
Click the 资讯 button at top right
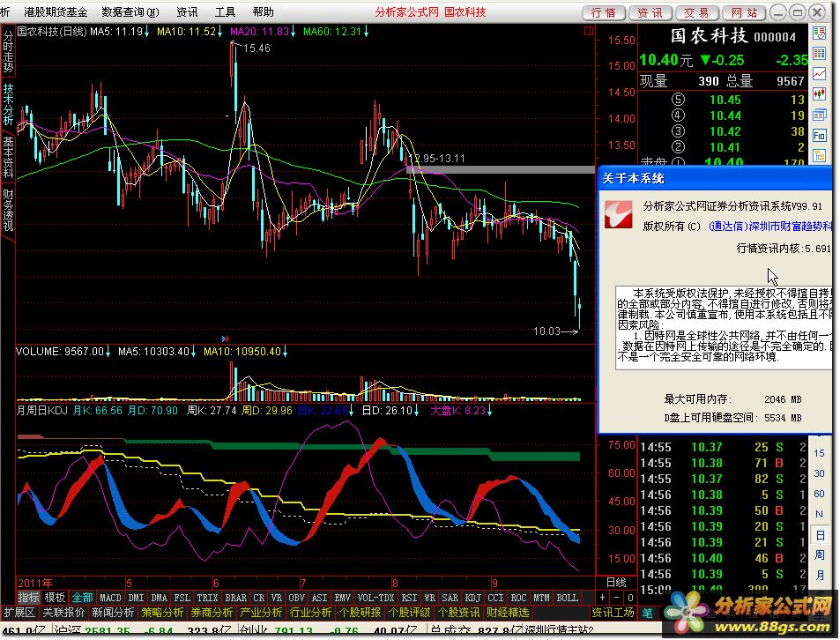[x=650, y=12]
